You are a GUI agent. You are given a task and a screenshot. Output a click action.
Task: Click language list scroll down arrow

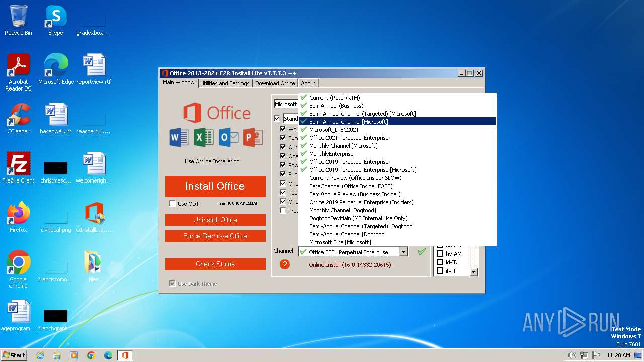pyautogui.click(x=473, y=272)
